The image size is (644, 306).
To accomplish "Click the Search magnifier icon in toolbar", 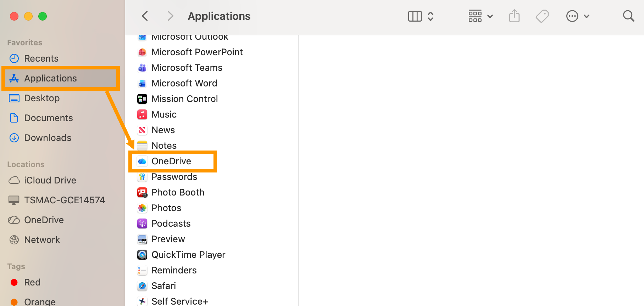I will [628, 16].
